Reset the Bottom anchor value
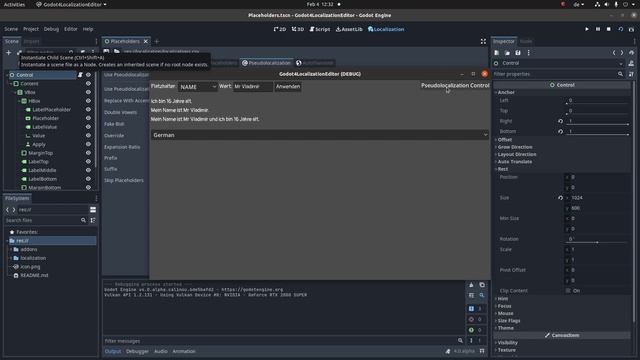Viewport: 640px width, 360px height. 560,131
